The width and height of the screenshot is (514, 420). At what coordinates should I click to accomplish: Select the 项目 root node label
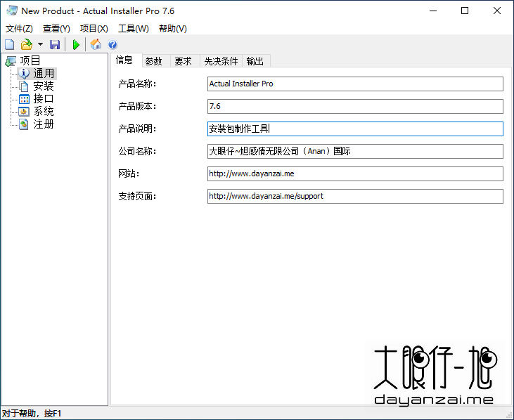[x=30, y=60]
